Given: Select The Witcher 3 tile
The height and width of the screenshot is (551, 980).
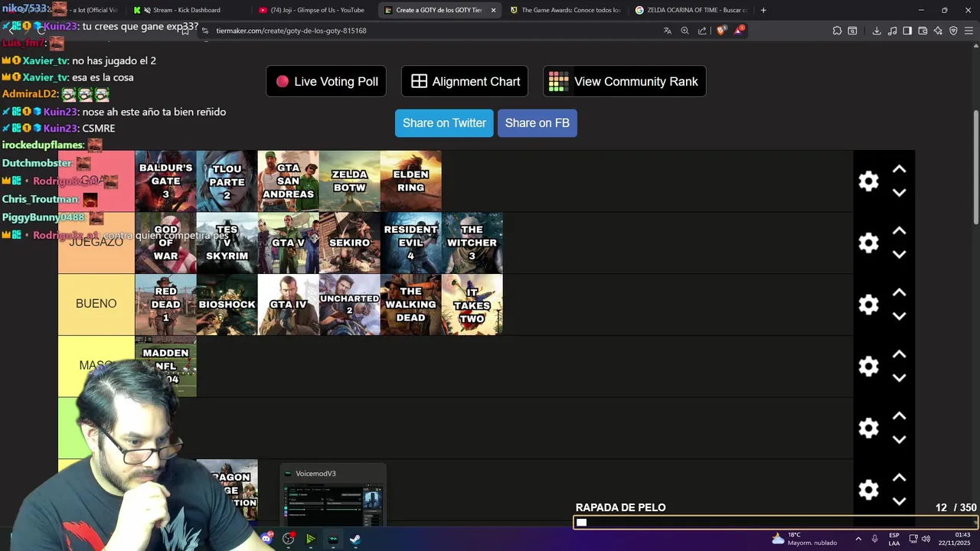Looking at the screenshot, I should (x=472, y=243).
